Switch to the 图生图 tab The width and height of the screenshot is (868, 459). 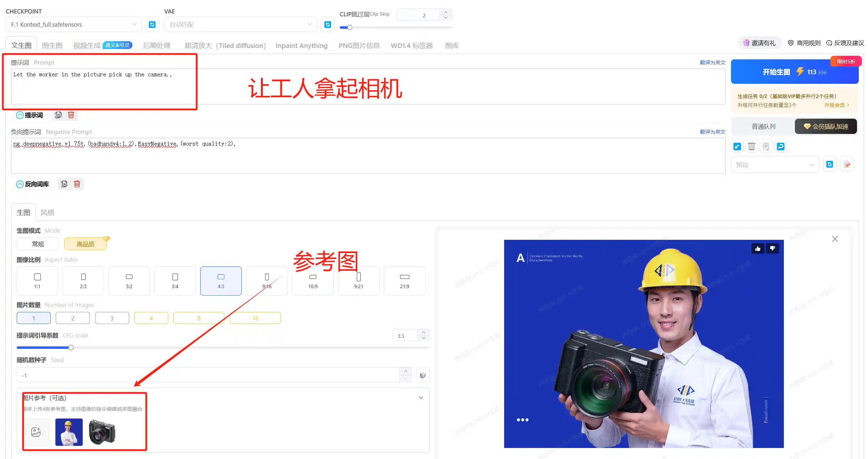click(x=52, y=45)
